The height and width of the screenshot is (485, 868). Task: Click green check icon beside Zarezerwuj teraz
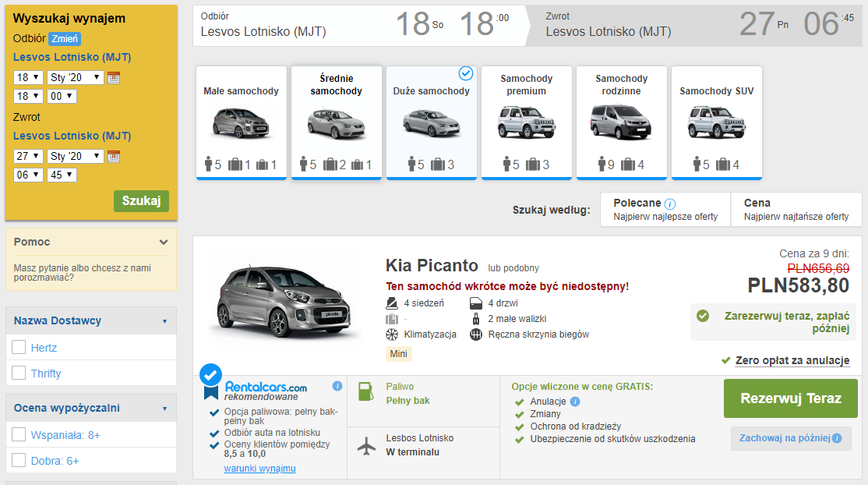click(x=703, y=316)
